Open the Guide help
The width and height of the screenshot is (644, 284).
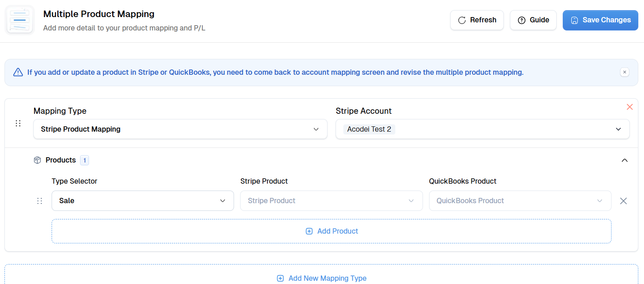point(533,20)
